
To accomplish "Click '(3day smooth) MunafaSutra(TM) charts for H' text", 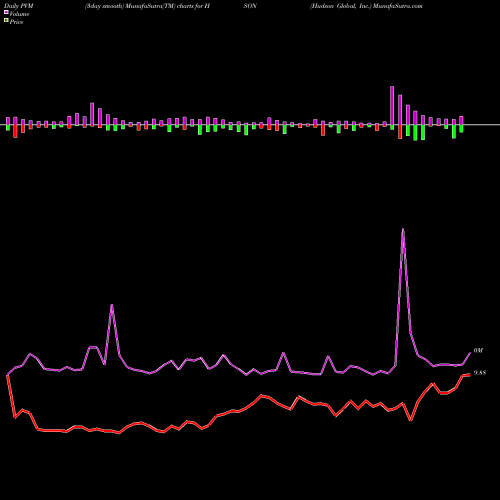I will [147, 6].
